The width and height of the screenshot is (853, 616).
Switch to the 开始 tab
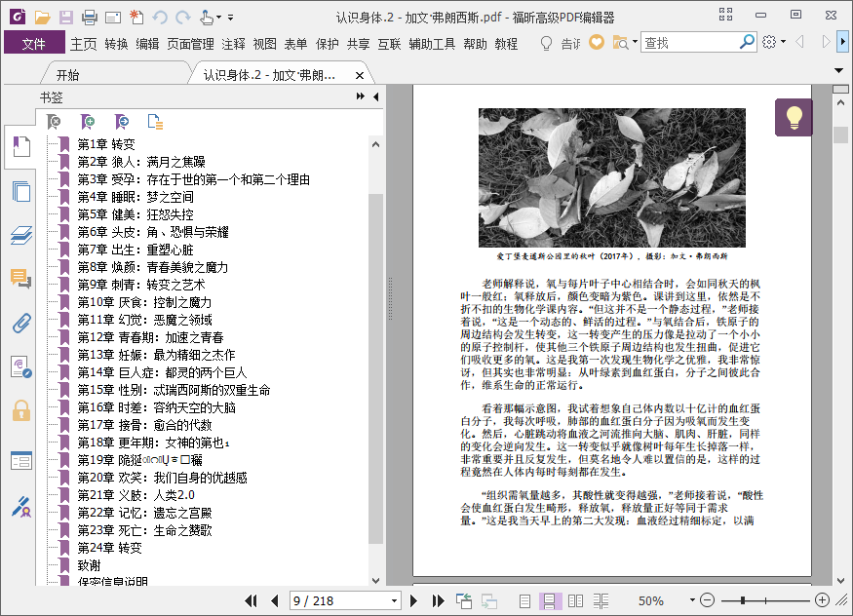[x=67, y=75]
